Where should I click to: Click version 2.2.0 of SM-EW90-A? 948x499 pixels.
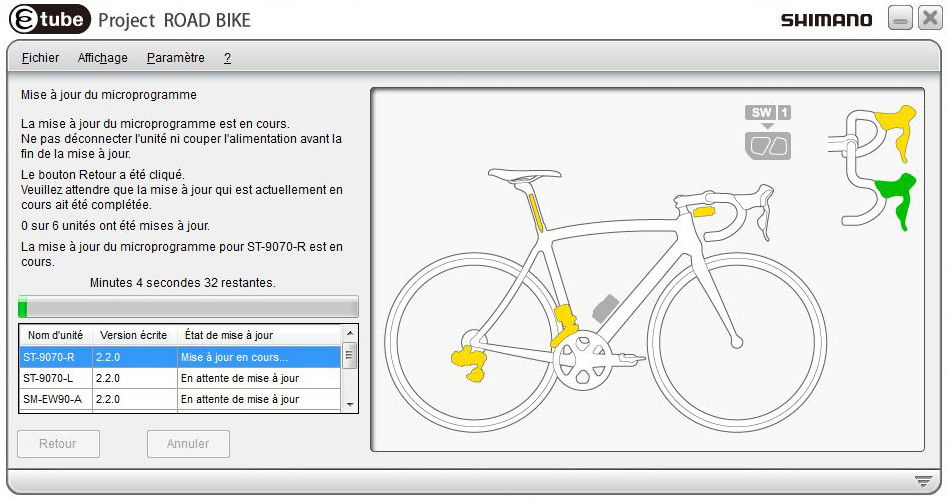[x=135, y=399]
